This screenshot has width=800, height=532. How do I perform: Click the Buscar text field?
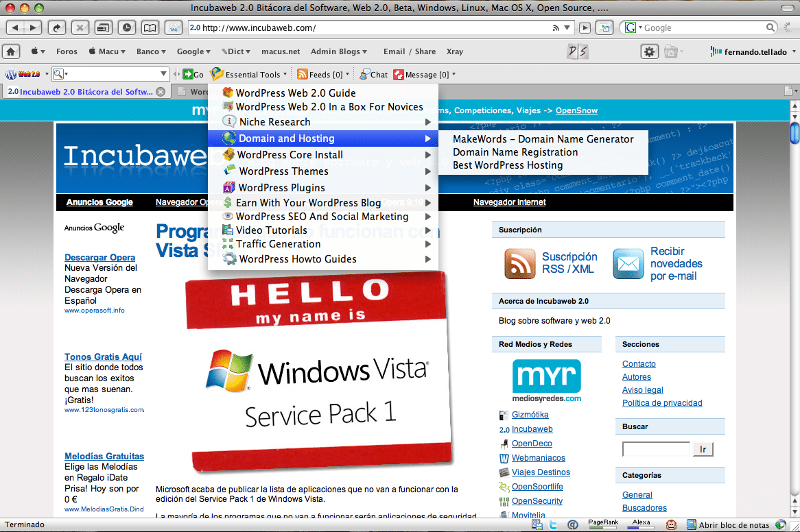pos(656,449)
